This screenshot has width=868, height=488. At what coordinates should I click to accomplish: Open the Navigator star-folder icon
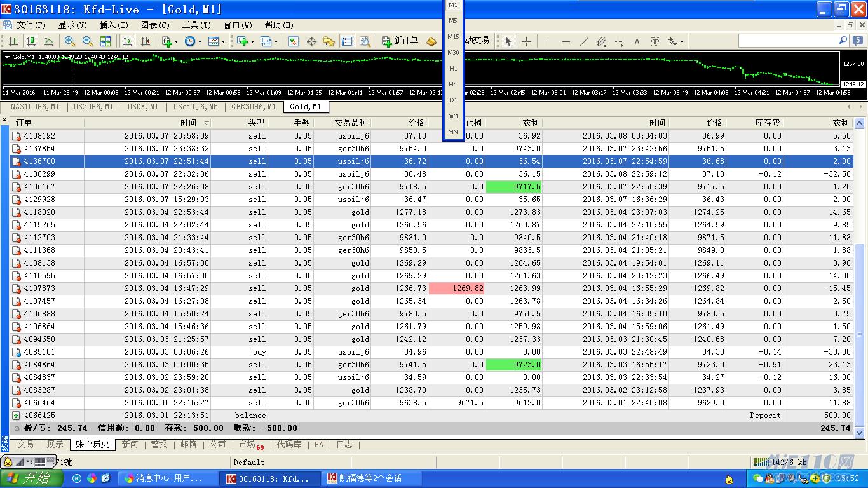pyautogui.click(x=329, y=41)
